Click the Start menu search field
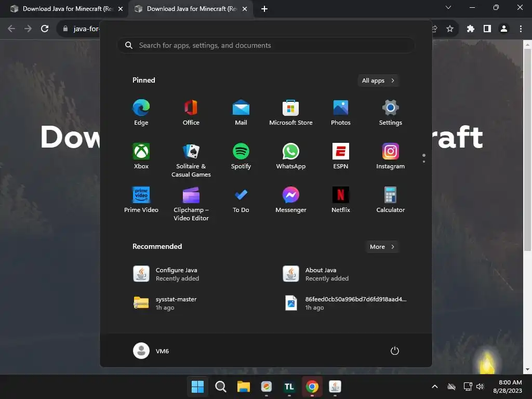This screenshot has height=399, width=532. 266,45
